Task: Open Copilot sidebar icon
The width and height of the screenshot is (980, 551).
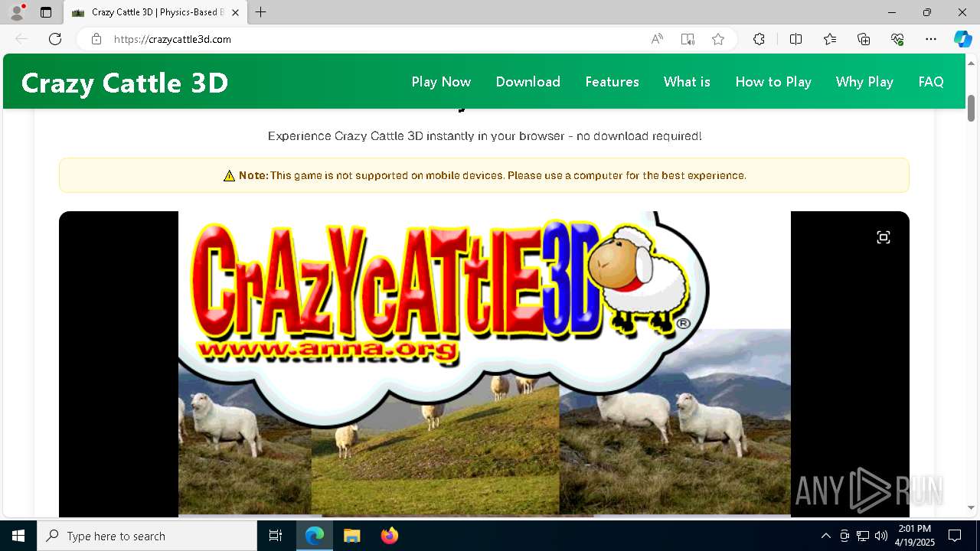Action: [962, 39]
